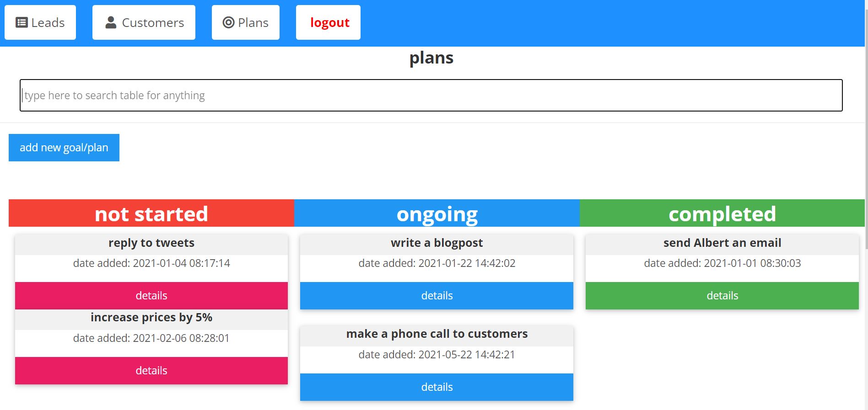Select the green completed column header
The height and width of the screenshot is (410, 868).
tap(722, 213)
